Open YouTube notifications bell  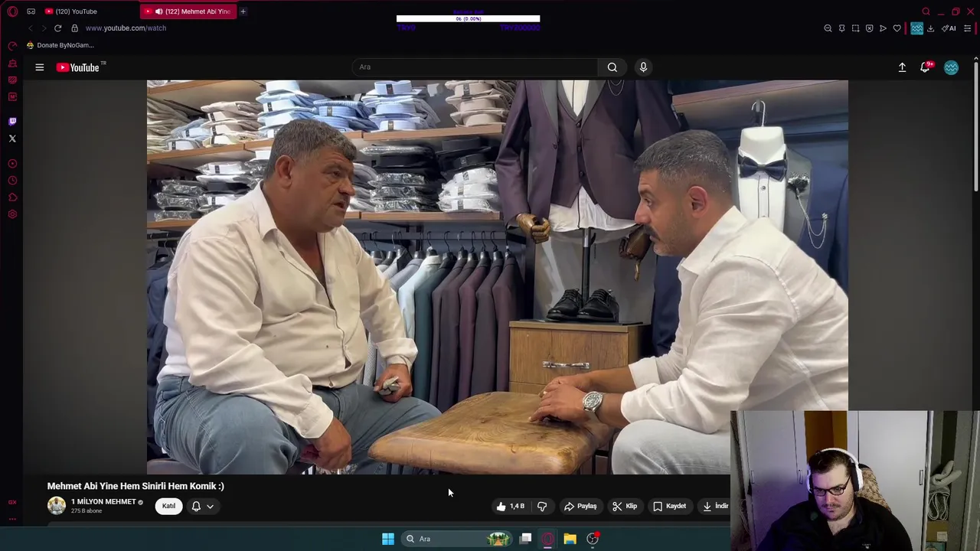tap(925, 67)
